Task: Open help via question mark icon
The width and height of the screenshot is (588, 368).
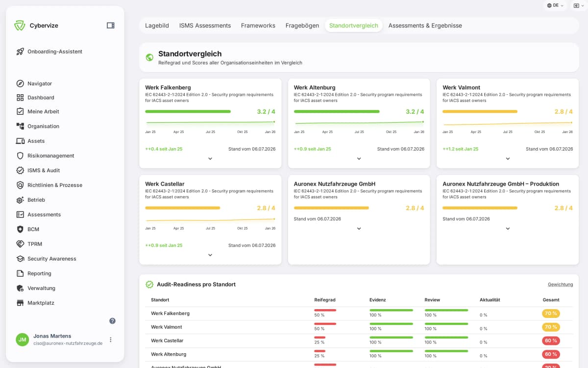Action: 112,321
